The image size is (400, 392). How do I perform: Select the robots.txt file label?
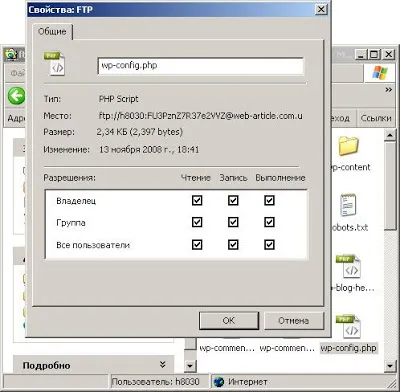click(349, 228)
